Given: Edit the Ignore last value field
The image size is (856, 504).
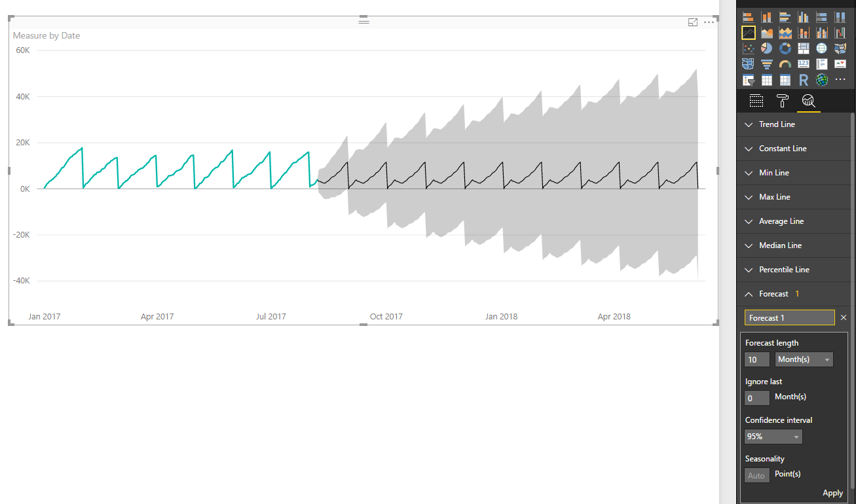Looking at the screenshot, I should click(757, 398).
